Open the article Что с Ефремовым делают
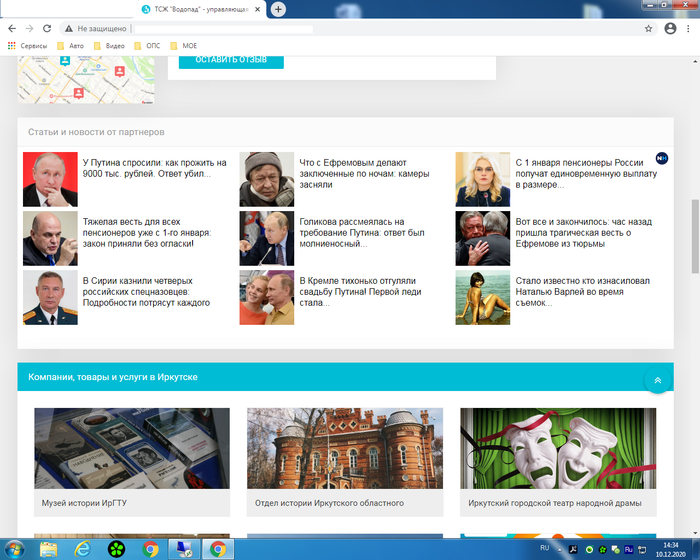Screen dimensions: 700x560 (x=364, y=174)
